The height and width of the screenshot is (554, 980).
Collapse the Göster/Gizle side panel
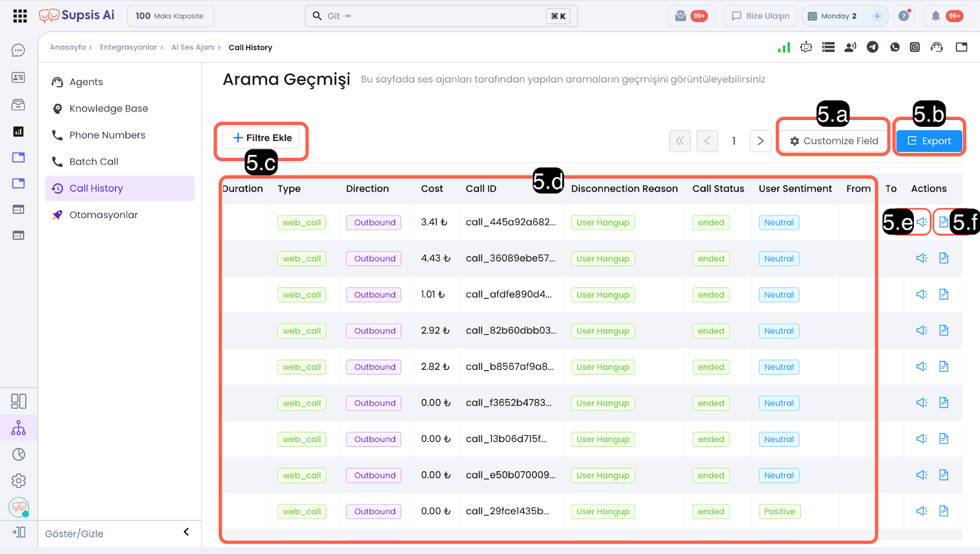click(186, 532)
